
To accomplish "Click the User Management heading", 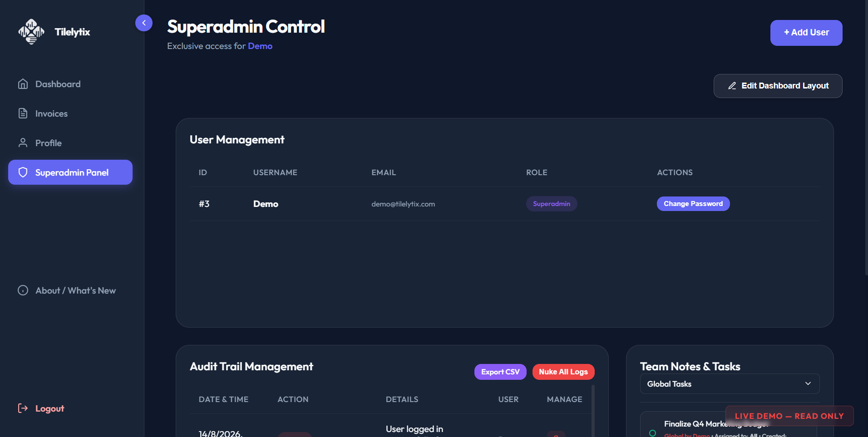I will click(x=237, y=140).
